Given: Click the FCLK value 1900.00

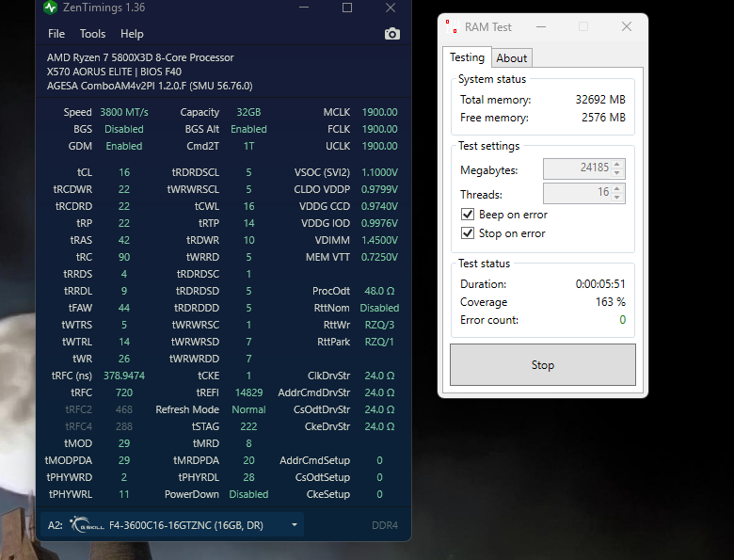Looking at the screenshot, I should click(379, 129).
